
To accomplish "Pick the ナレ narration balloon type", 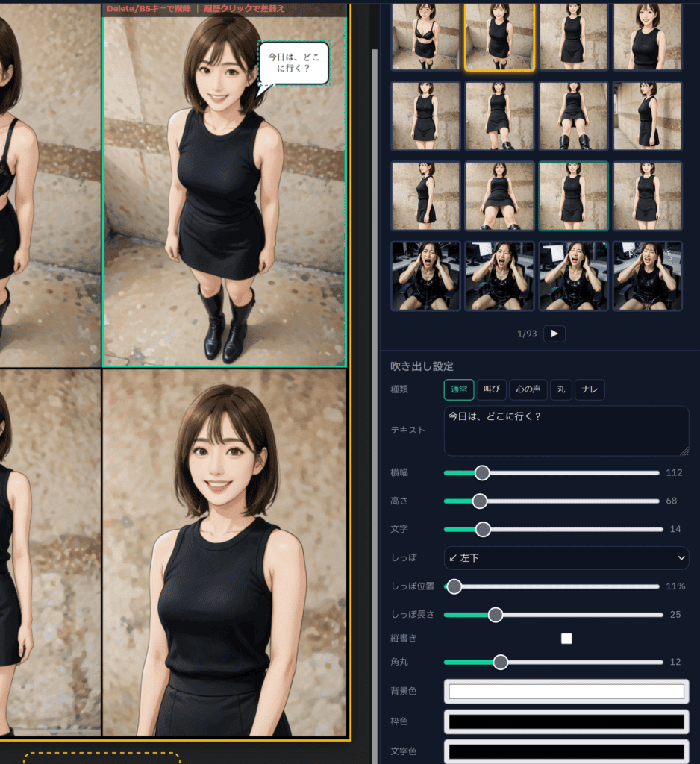I will coord(590,389).
